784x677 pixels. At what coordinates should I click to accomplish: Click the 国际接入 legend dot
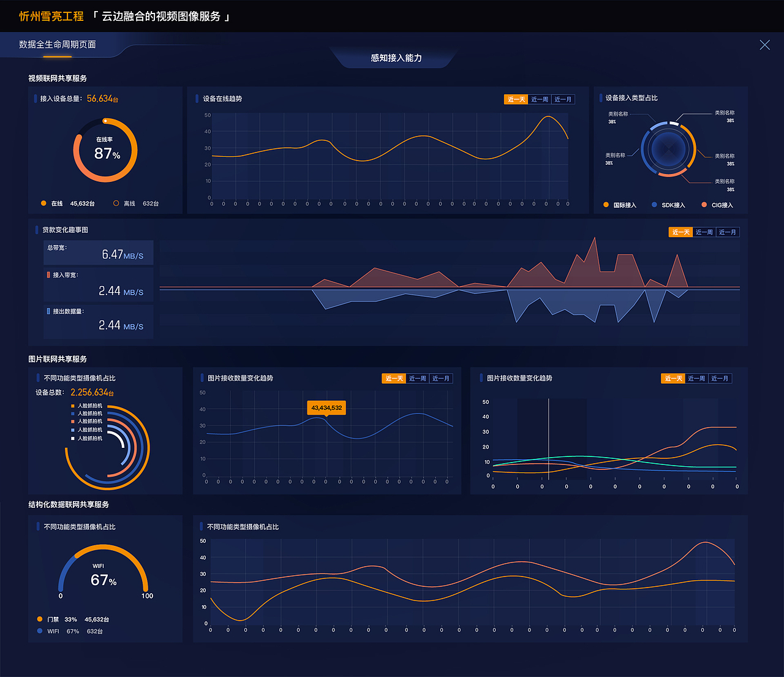[x=606, y=205]
